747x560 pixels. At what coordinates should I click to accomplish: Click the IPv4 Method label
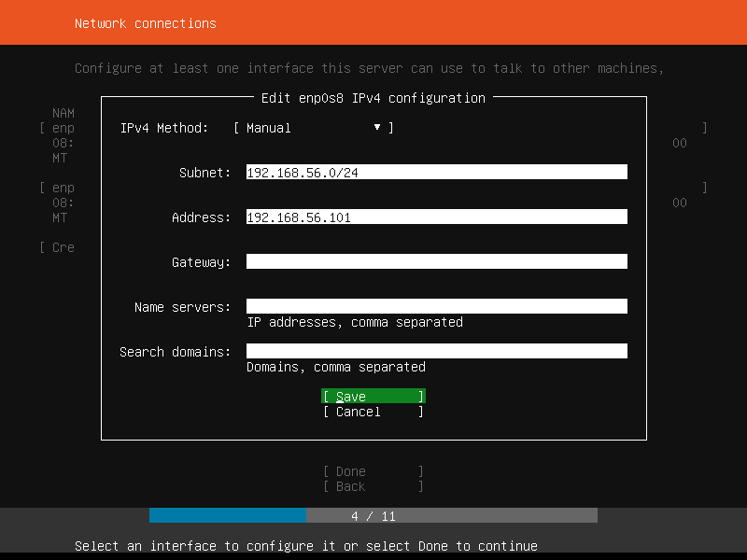pos(164,128)
